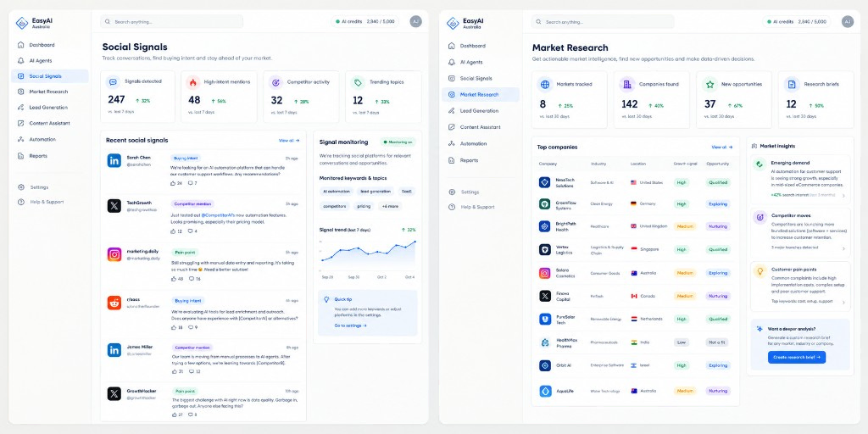Open AI Agents in the Social Signals window sidebar
Screen dimensions: 868x434
pos(40,61)
